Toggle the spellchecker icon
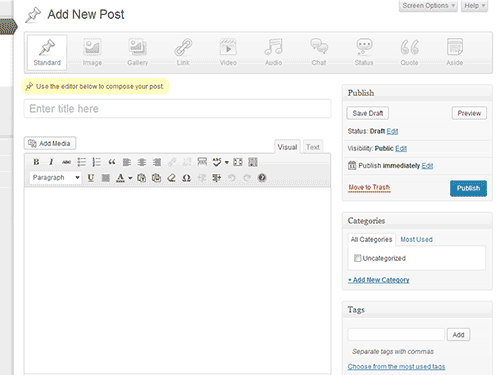This screenshot has width=500, height=375. click(x=217, y=162)
